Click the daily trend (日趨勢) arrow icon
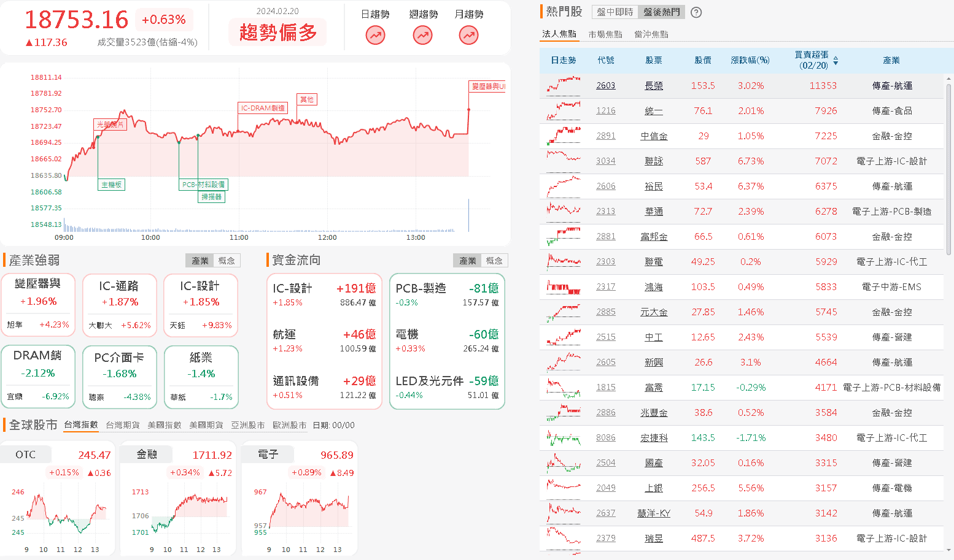This screenshot has width=954, height=560. [375, 36]
